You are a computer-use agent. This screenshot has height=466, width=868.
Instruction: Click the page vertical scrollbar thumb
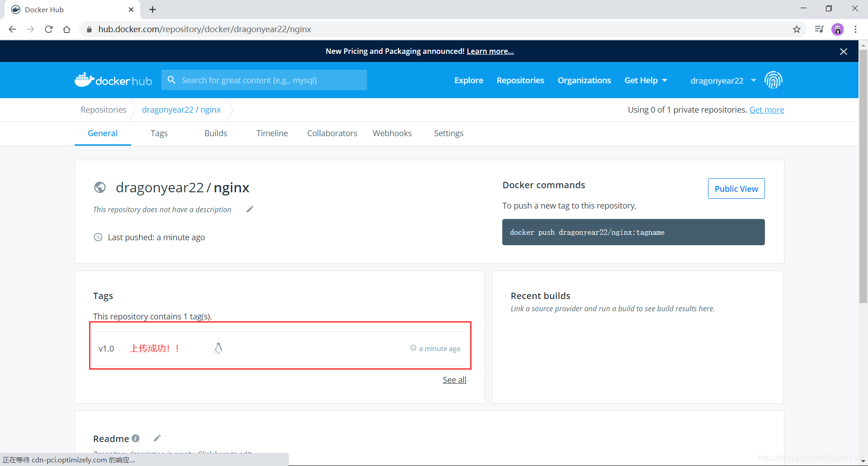863,176
